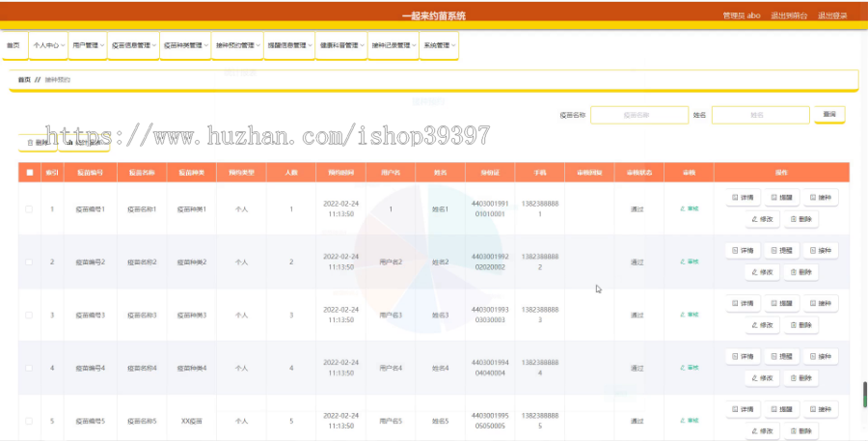This screenshot has height=441, width=868.
Task: Open 详情 for the 姓名3 row
Action: (x=743, y=304)
